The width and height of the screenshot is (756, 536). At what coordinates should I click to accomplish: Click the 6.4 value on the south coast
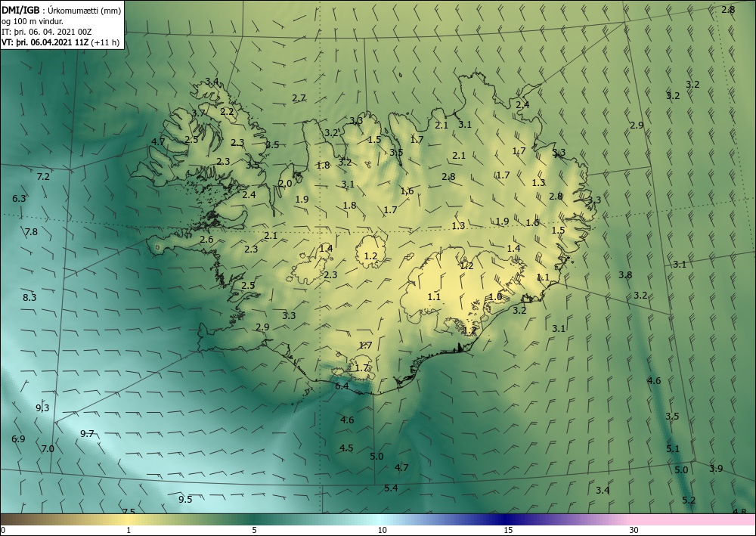[342, 386]
